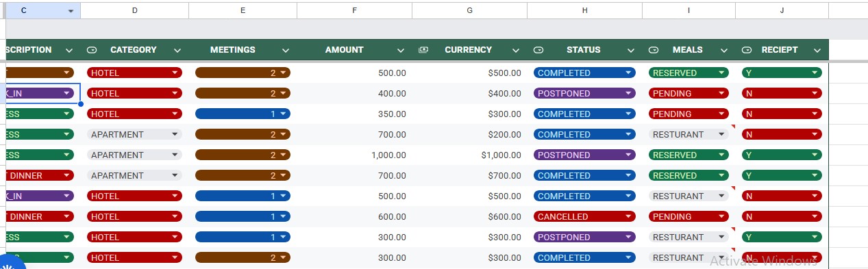Open APARTMENT category chip in the $200.00 row
868x269 pixels.
click(134, 134)
